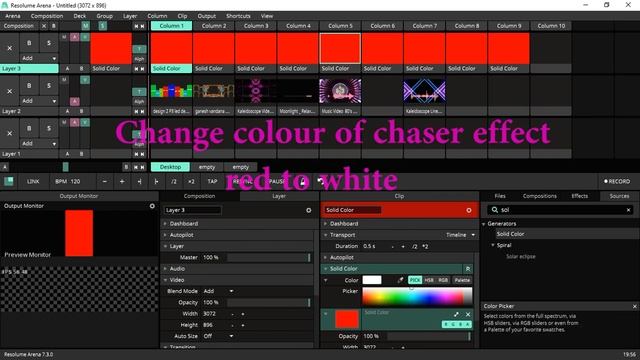Viewport: 640px width, 360px height.
Task: Open the Output menu
Action: pos(207,16)
